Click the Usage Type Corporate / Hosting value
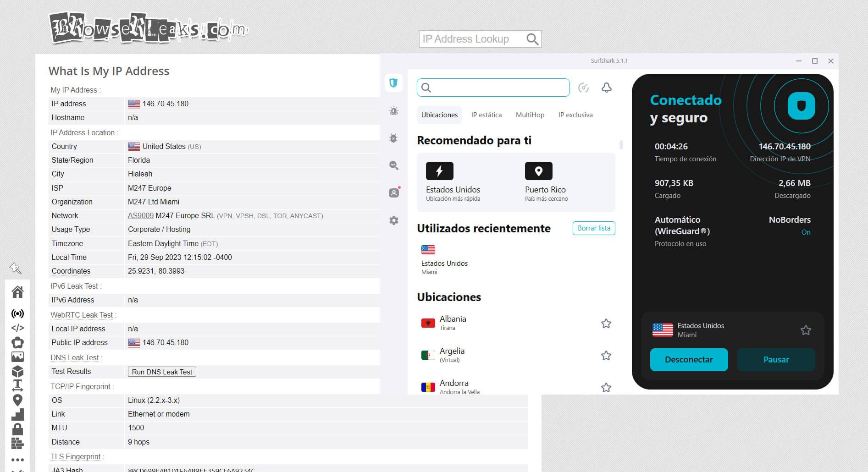The image size is (868, 472). point(159,229)
